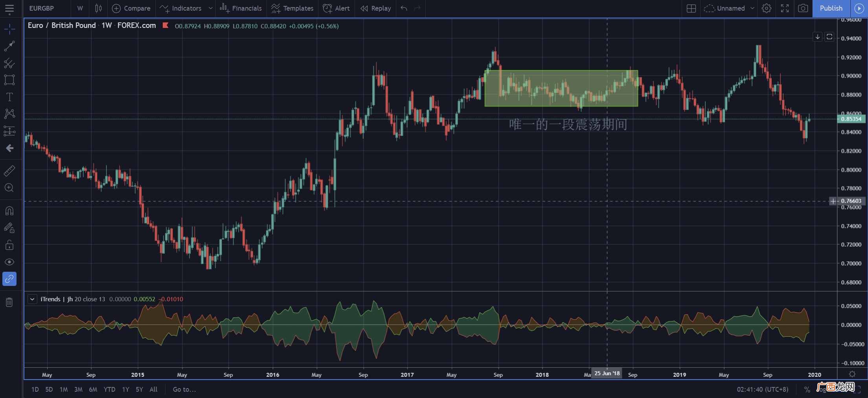
Task: Open the Financials menu
Action: [241, 8]
